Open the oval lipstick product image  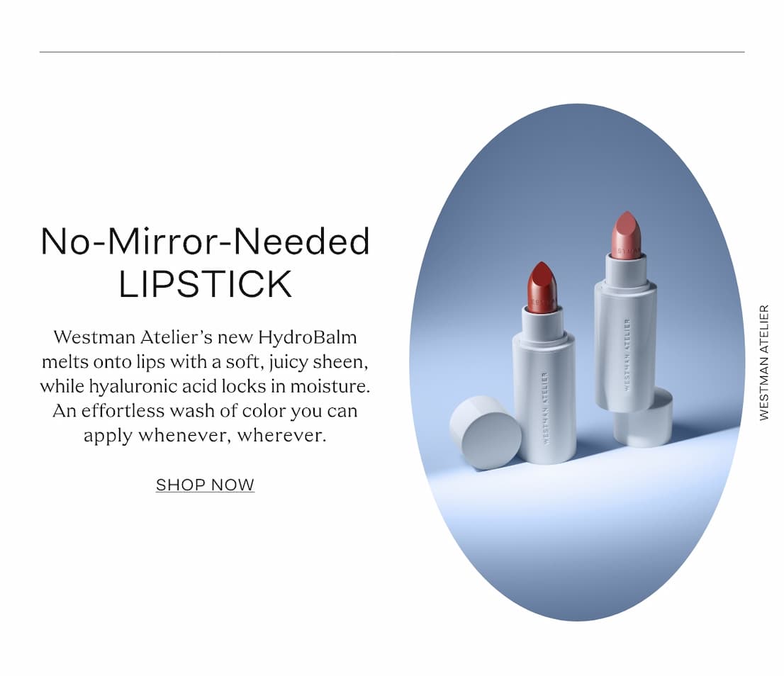tap(577, 362)
